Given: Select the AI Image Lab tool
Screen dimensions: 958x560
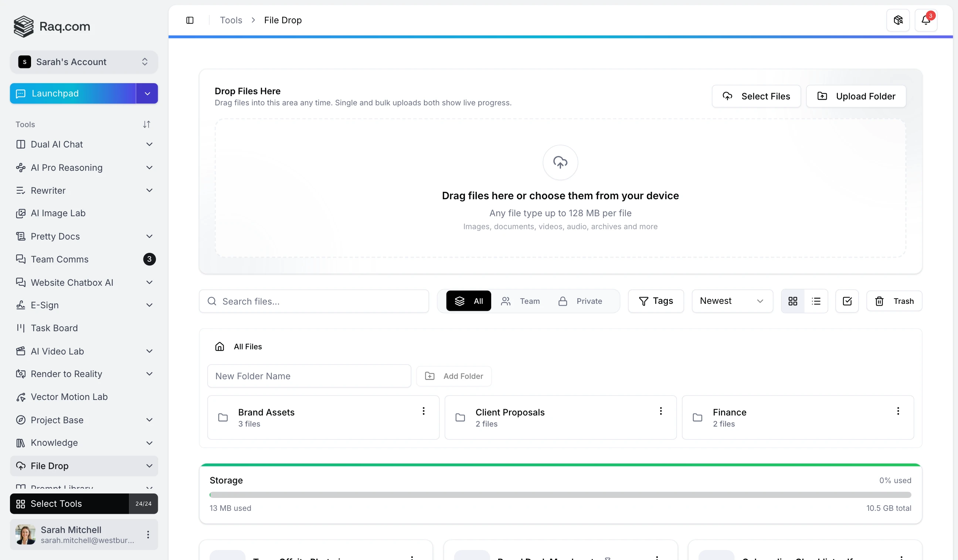Looking at the screenshot, I should click(x=58, y=213).
